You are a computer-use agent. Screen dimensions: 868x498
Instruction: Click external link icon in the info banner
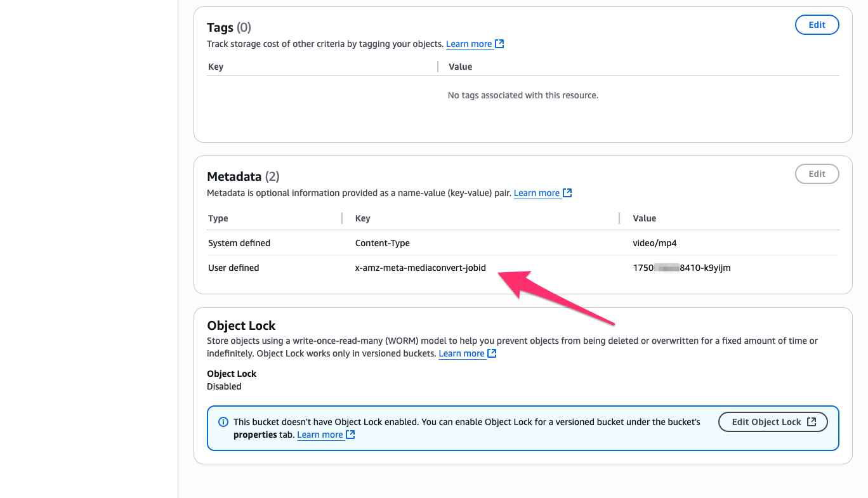(350, 435)
